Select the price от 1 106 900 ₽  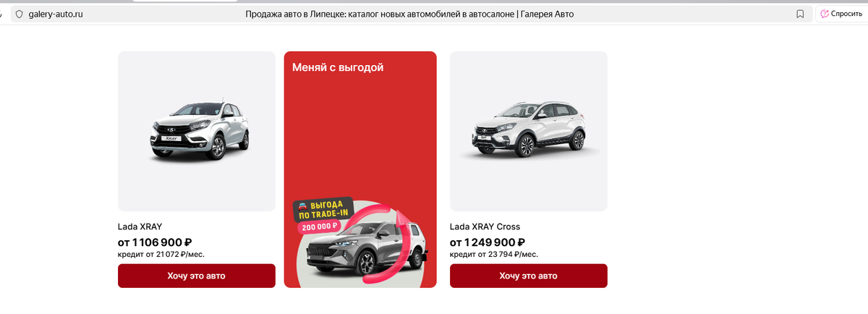point(155,242)
